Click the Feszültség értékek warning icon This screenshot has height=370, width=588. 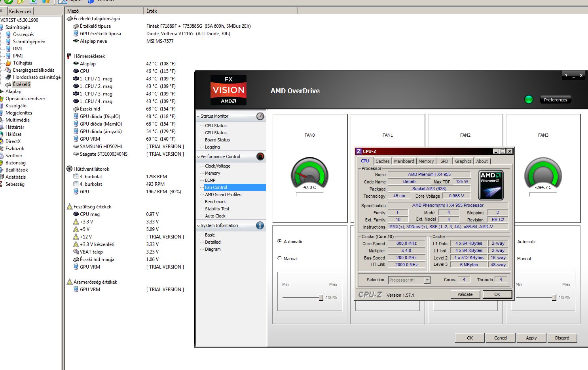[69, 207]
